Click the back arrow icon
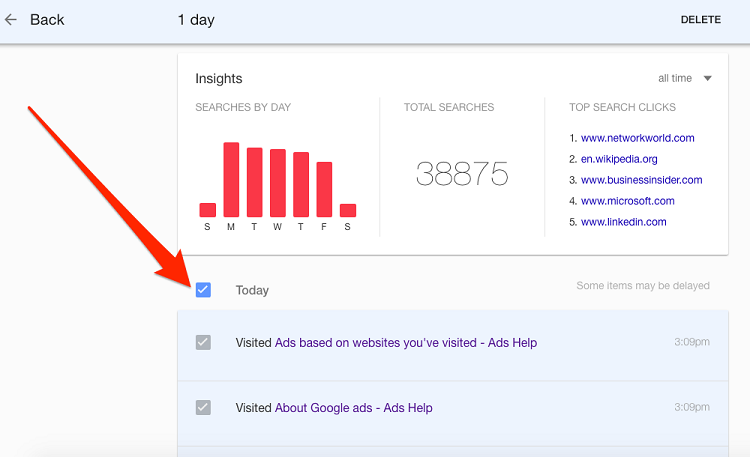750x457 pixels. coord(11,20)
